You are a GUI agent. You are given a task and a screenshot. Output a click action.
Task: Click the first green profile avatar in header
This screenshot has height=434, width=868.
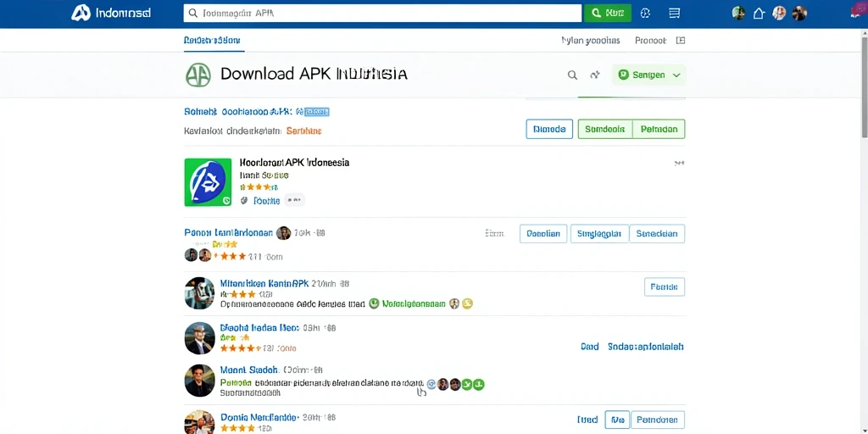738,14
